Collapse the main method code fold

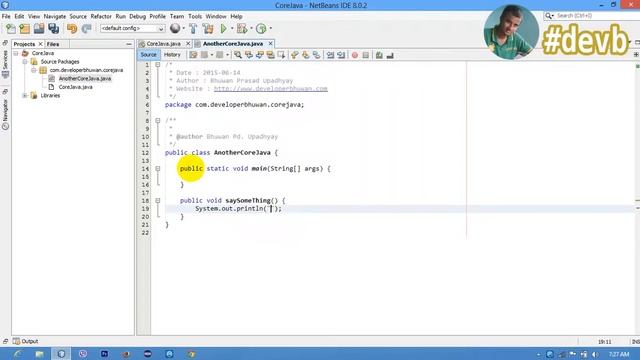(158, 169)
